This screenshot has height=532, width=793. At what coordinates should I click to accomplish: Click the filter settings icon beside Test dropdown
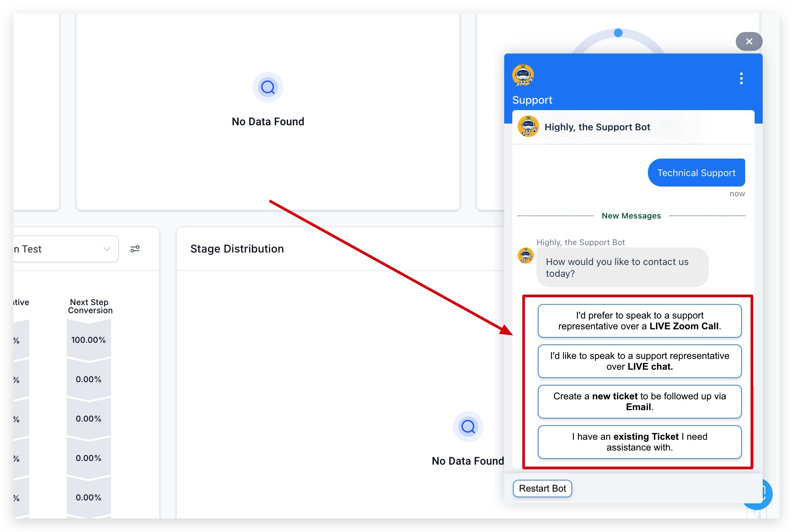[135, 249]
